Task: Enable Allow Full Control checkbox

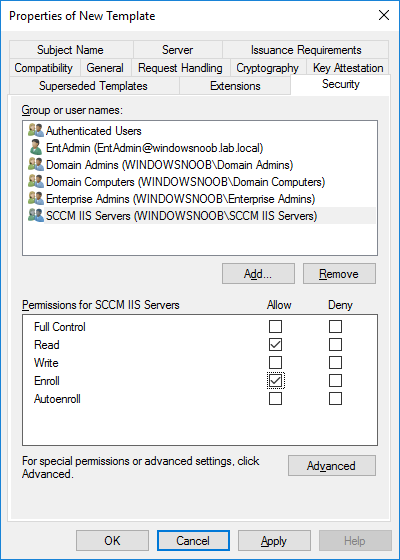Action: 275,326
